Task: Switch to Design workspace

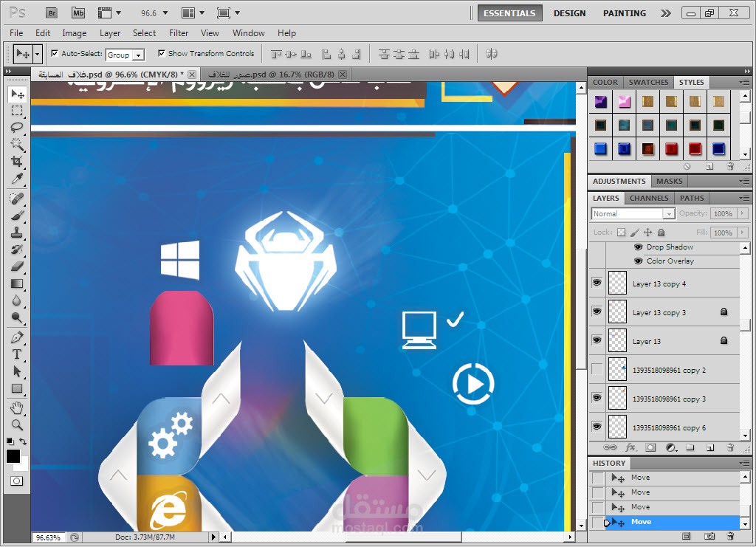Action: tap(569, 13)
